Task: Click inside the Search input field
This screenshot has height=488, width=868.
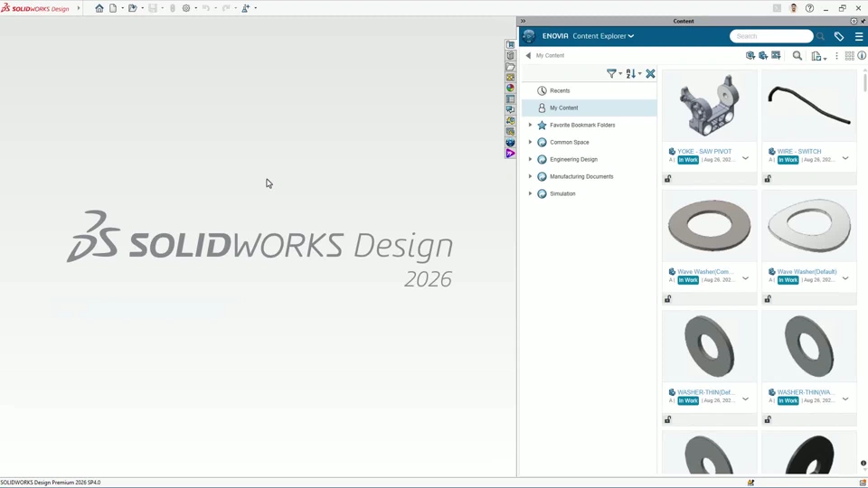Action: pos(771,36)
